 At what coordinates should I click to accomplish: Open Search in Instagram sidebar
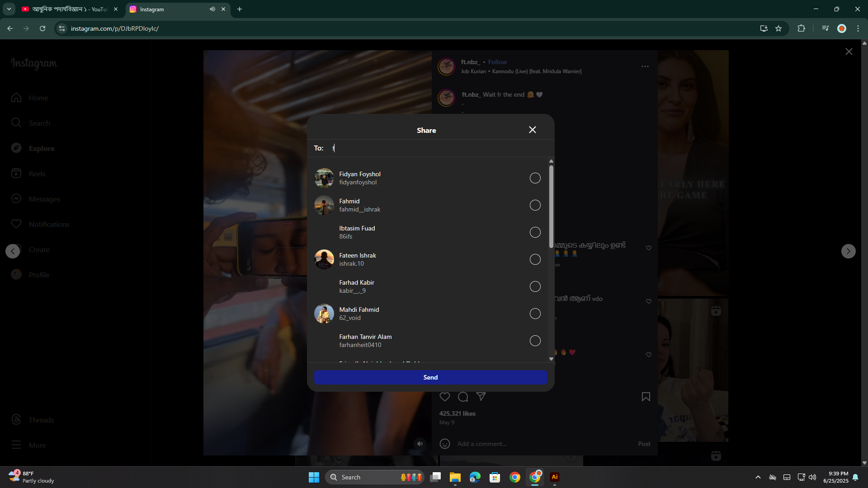[x=31, y=123]
